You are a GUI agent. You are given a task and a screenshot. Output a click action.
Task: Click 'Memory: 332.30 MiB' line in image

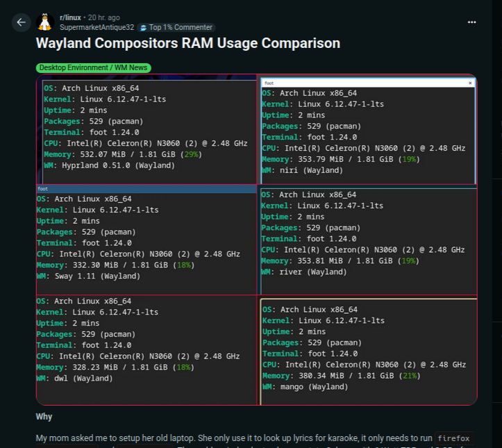click(115, 265)
